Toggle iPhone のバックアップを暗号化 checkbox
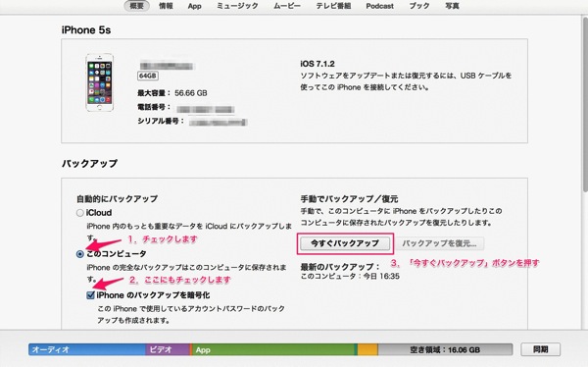The image size is (588, 367). [x=90, y=295]
